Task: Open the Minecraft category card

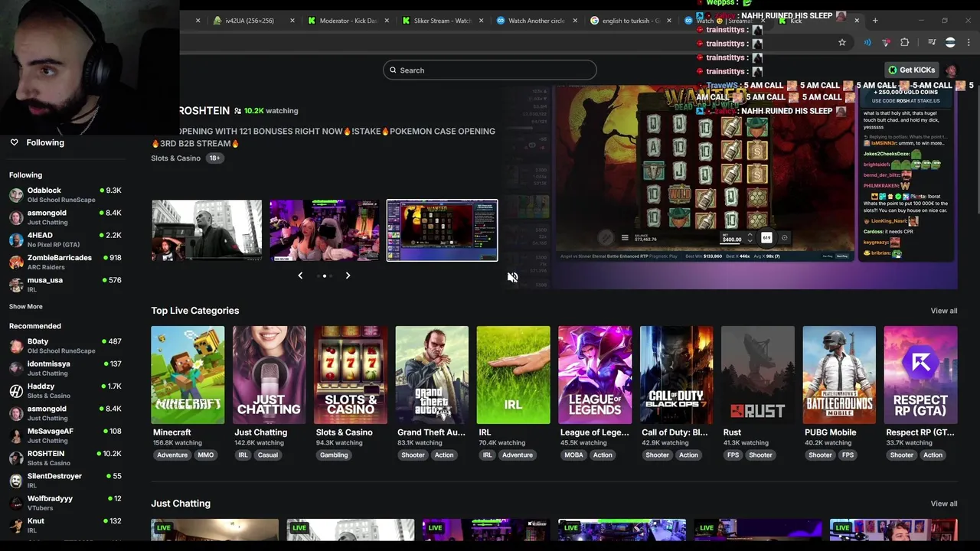Action: tap(188, 375)
